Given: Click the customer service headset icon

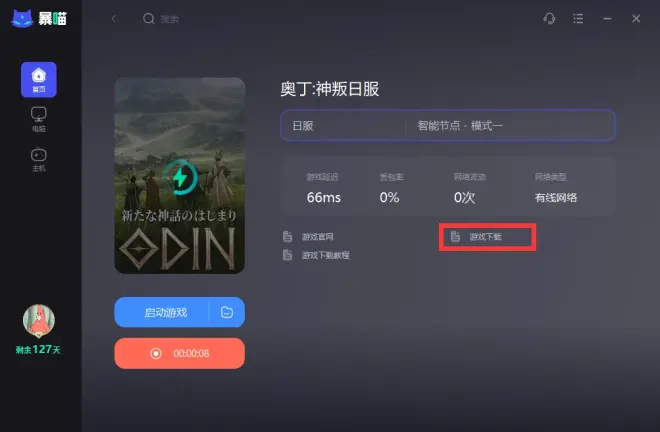Looking at the screenshot, I should [549, 19].
